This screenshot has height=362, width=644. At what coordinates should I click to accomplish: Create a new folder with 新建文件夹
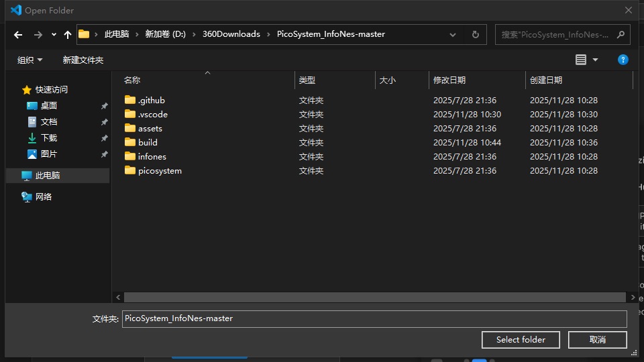pyautogui.click(x=83, y=60)
